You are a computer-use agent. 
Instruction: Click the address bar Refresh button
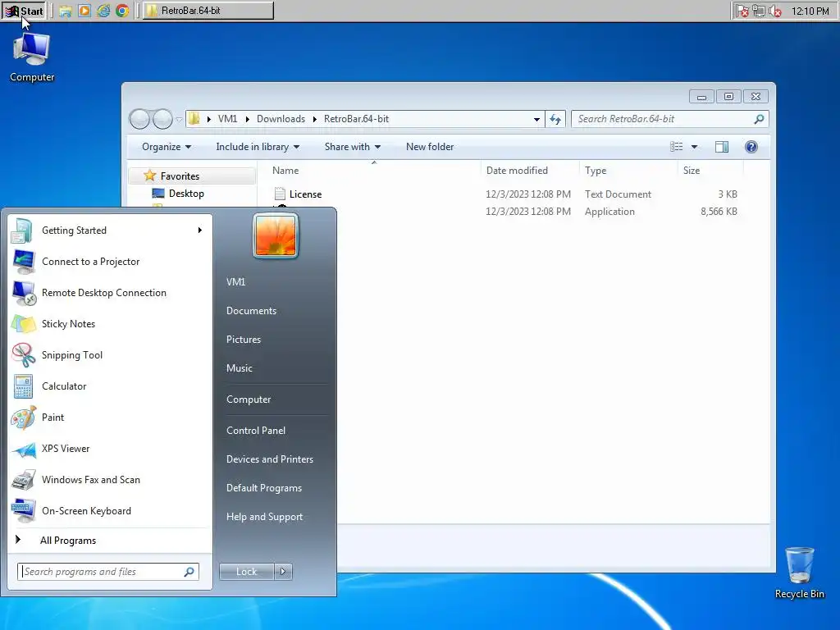[x=555, y=119]
